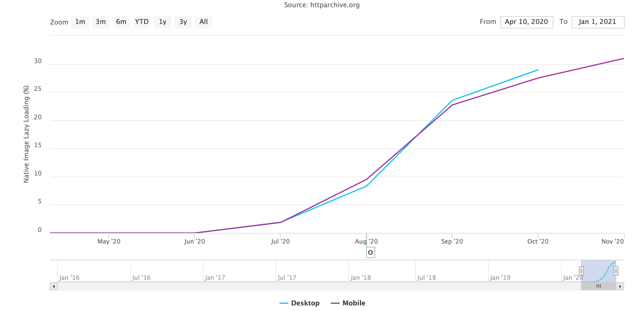
Task: Toggle the Mobile series in legend
Action: (354, 303)
